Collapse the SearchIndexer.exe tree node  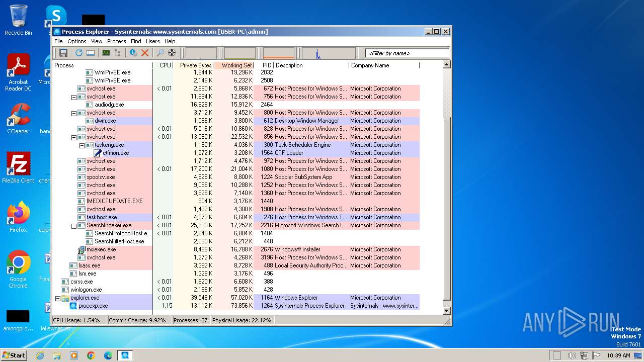tap(74, 226)
